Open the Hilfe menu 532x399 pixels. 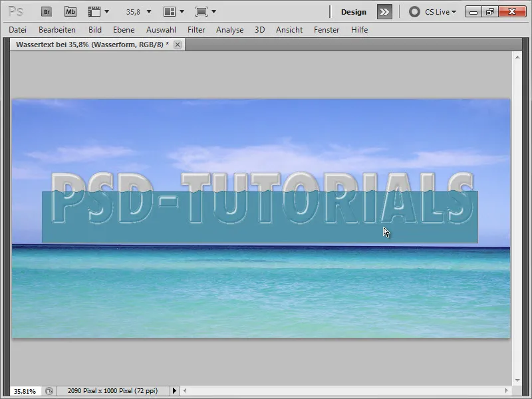point(360,30)
